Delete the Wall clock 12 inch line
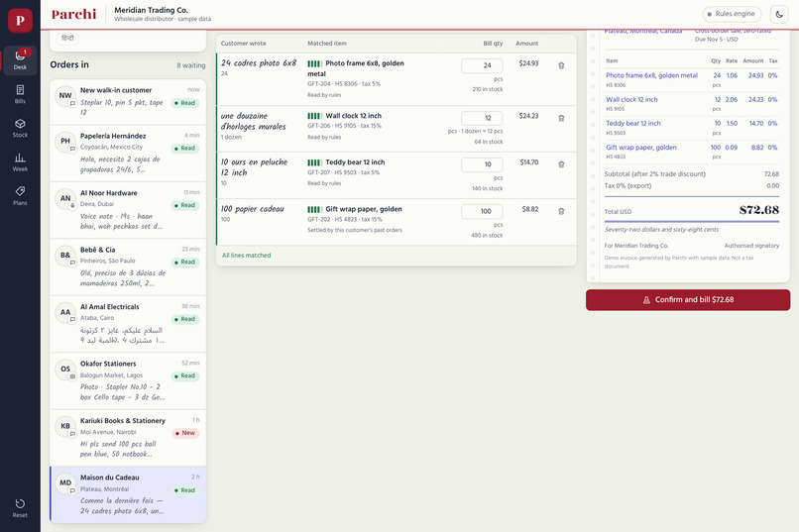The width and height of the screenshot is (799, 532). pyautogui.click(x=561, y=118)
